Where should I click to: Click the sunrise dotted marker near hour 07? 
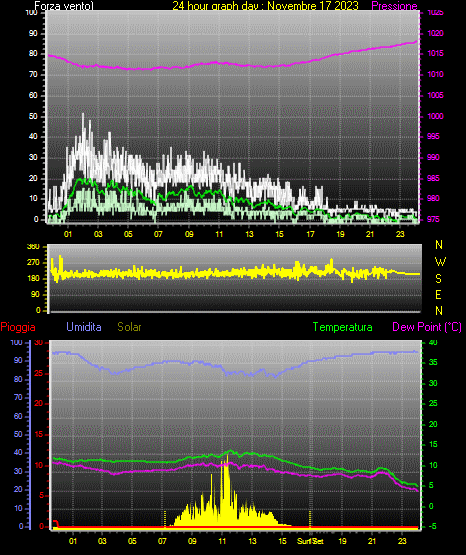(165, 519)
